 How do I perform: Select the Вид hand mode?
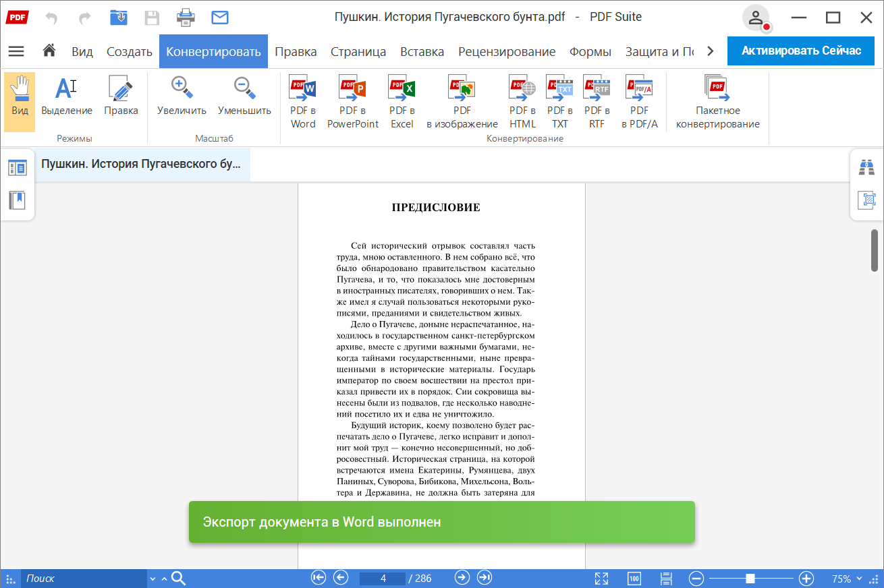20,102
